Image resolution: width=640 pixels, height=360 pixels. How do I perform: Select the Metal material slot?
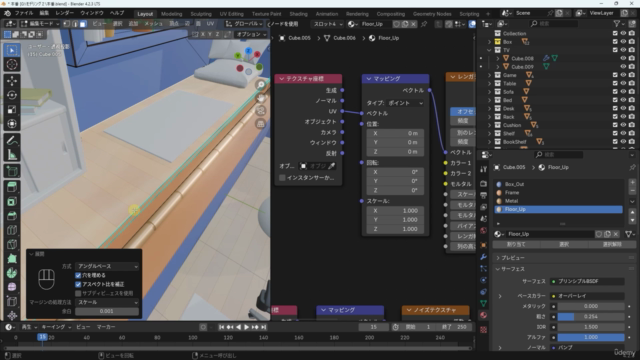pos(558,201)
